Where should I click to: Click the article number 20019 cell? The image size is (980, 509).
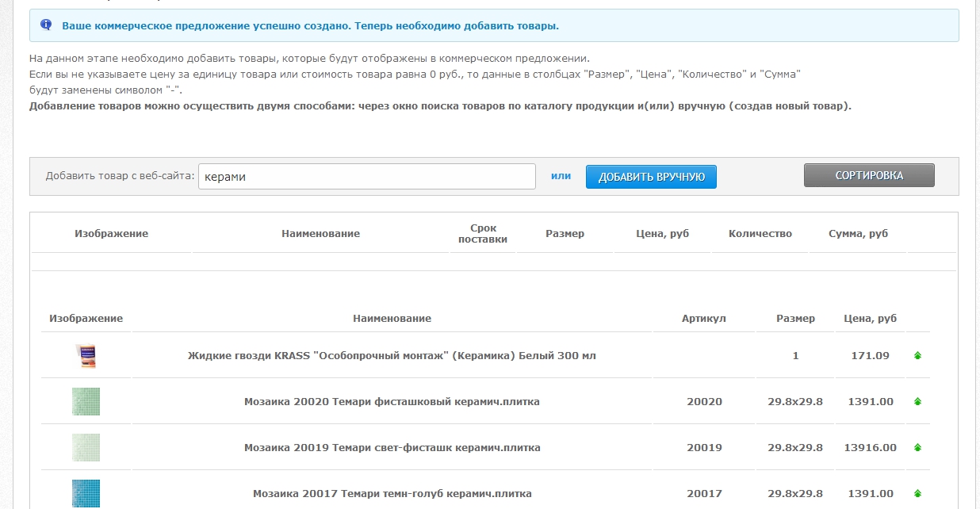tap(704, 448)
